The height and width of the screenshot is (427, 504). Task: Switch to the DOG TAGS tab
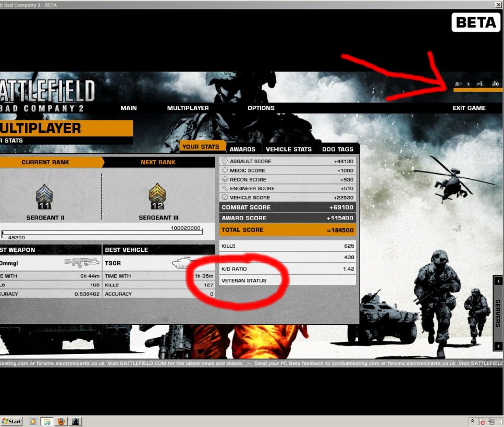(338, 149)
